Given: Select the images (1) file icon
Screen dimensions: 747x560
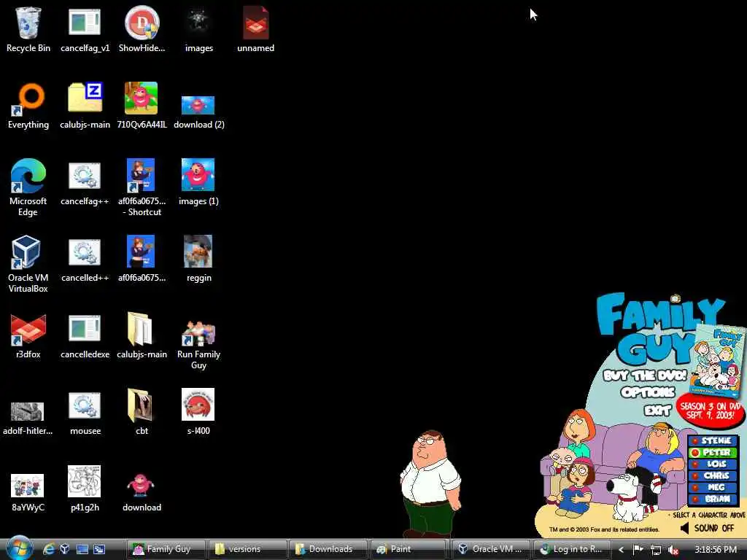Looking at the screenshot, I should tap(198, 182).
